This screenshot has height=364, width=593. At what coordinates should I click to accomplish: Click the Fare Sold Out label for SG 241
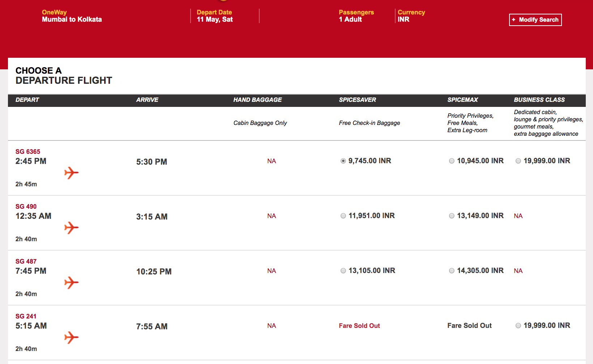[359, 326]
